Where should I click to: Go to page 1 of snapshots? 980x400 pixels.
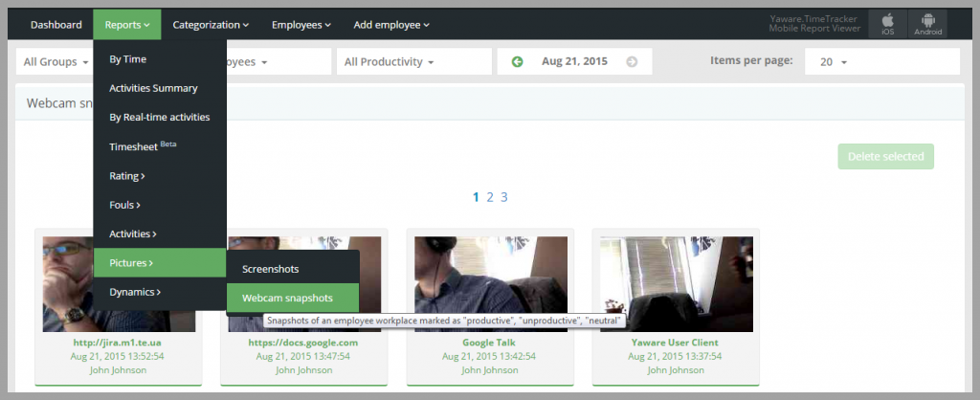(x=476, y=197)
